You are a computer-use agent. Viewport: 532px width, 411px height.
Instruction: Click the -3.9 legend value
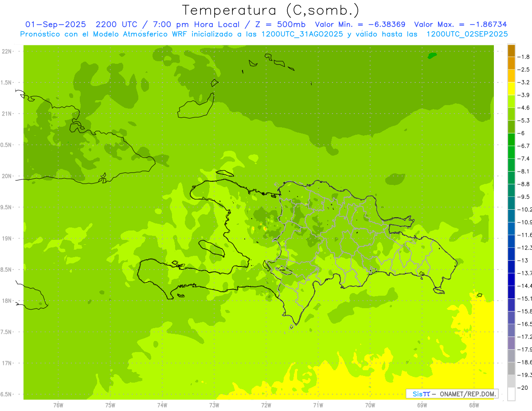click(x=524, y=95)
